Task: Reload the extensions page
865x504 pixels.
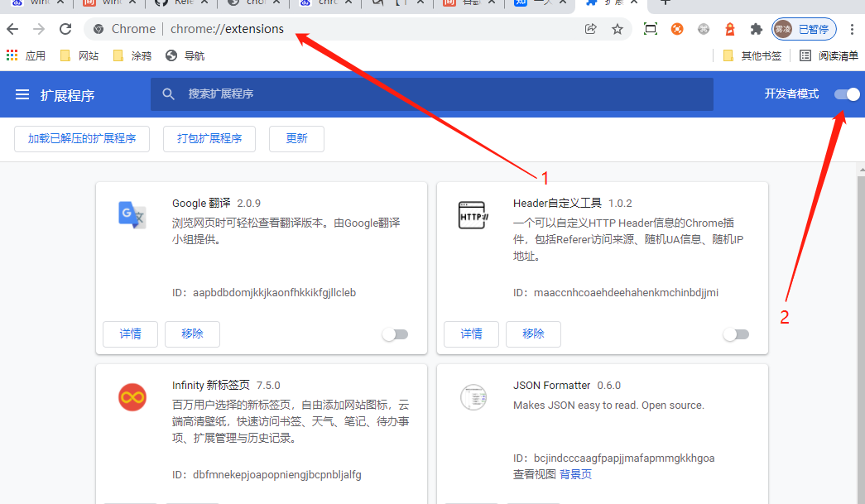Action: pyautogui.click(x=65, y=29)
